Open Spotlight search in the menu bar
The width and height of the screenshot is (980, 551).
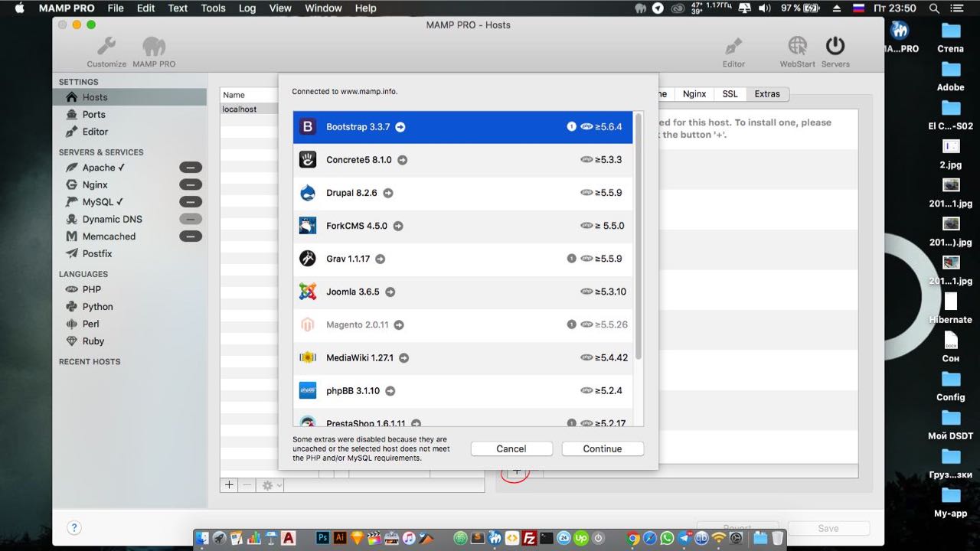(x=934, y=8)
